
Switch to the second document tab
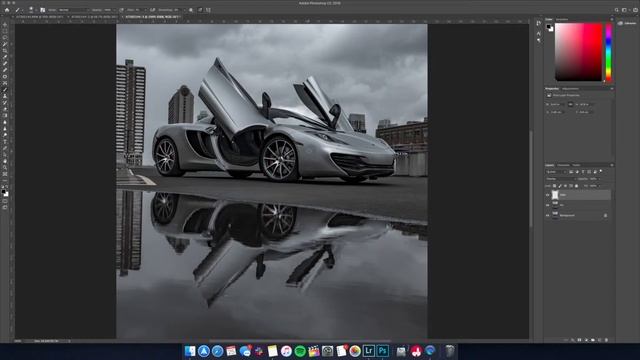click(94, 17)
